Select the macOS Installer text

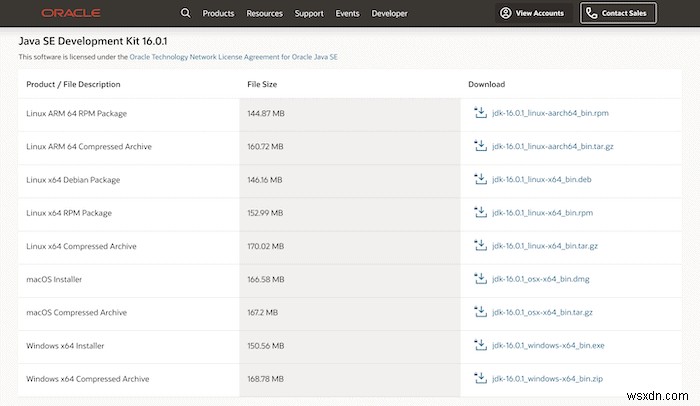(x=54, y=279)
